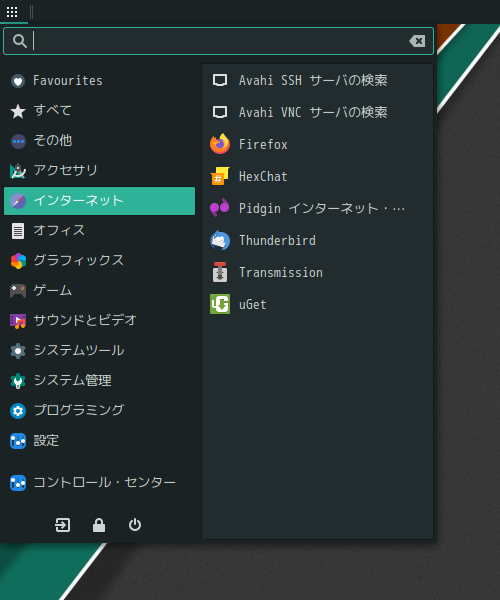Open the オフィス category

[x=99, y=231]
